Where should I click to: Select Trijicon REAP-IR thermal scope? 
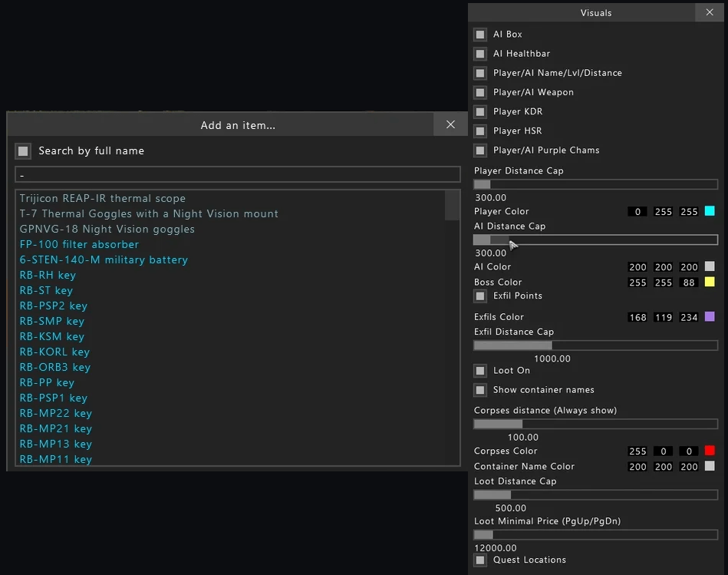(x=103, y=198)
